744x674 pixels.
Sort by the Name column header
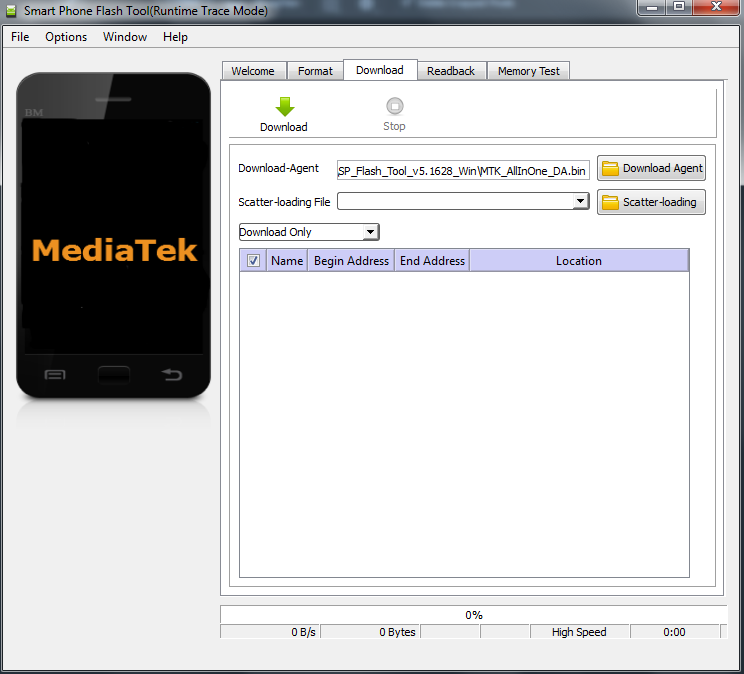tap(287, 261)
